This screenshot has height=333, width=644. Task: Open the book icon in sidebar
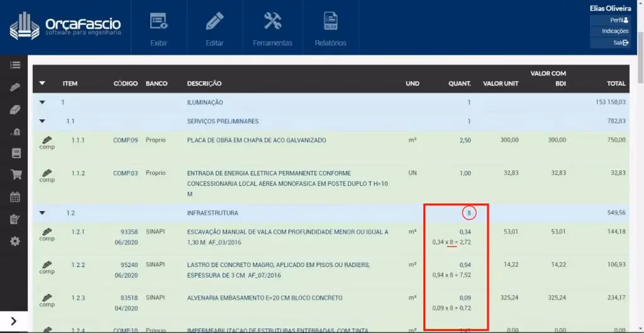click(x=16, y=153)
